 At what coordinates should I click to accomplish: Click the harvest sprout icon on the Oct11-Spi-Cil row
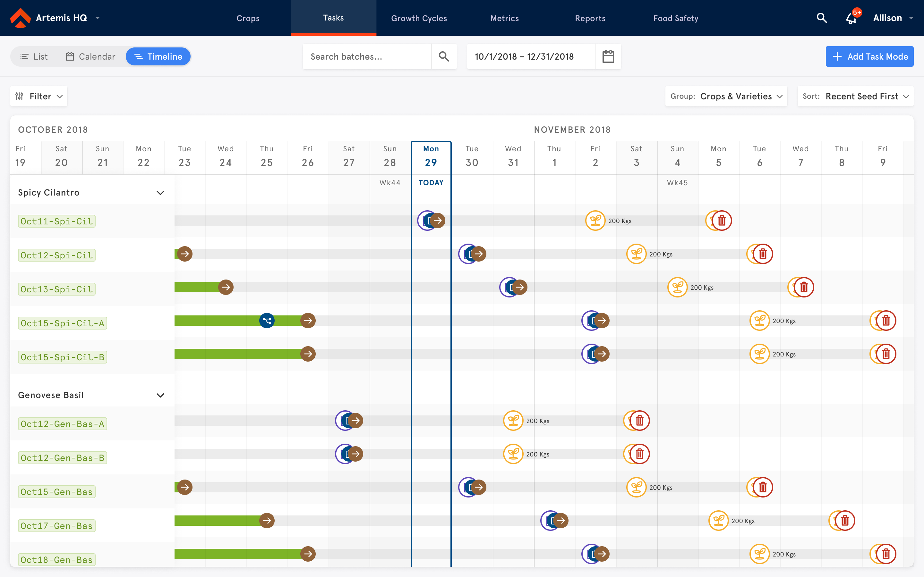[595, 221]
